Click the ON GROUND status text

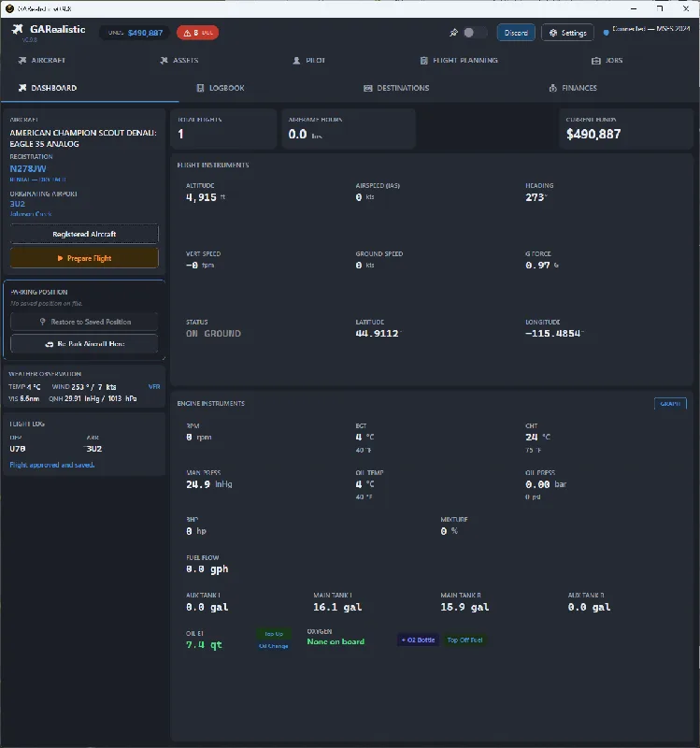pyautogui.click(x=213, y=334)
